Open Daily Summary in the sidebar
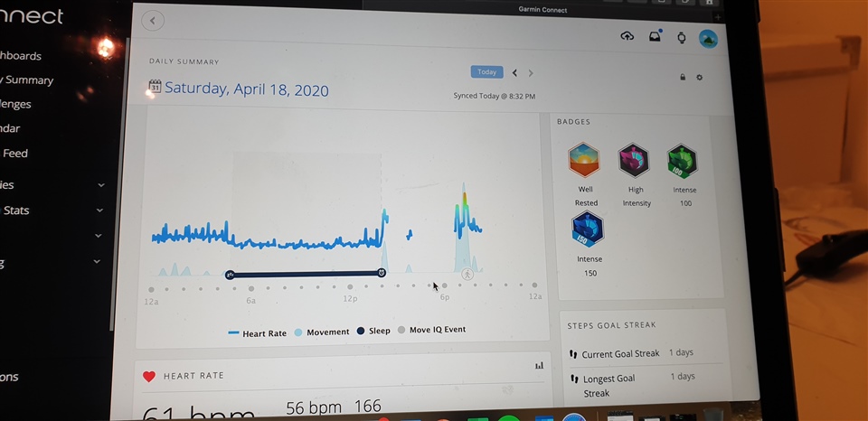 click(26, 80)
